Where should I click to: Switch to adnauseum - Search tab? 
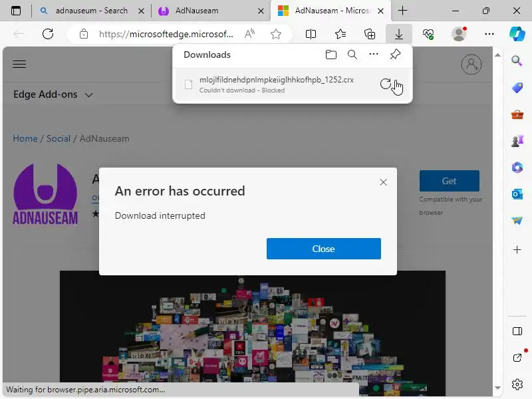(91, 11)
